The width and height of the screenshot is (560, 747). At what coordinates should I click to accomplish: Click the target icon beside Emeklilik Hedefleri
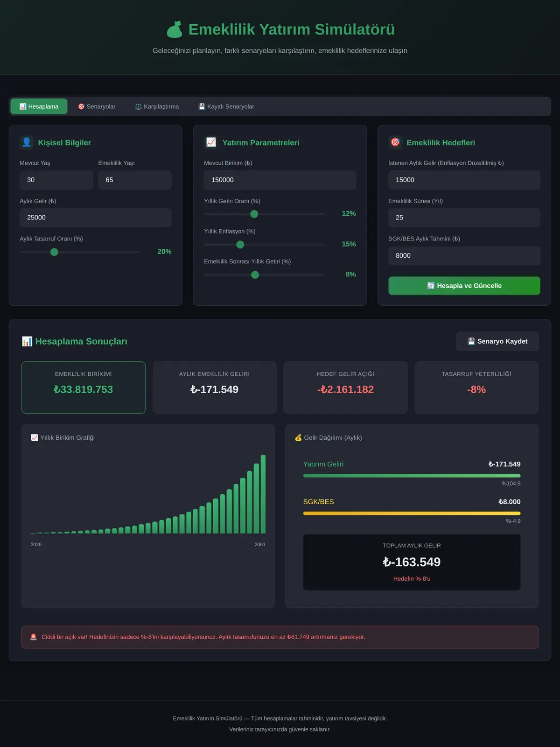[x=395, y=142]
